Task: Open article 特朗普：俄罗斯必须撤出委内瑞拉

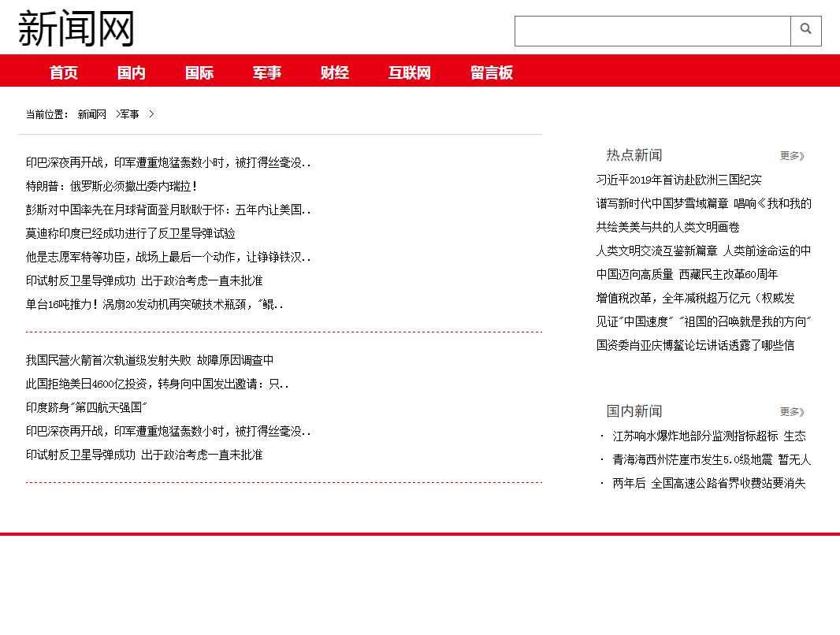Action: (112, 187)
